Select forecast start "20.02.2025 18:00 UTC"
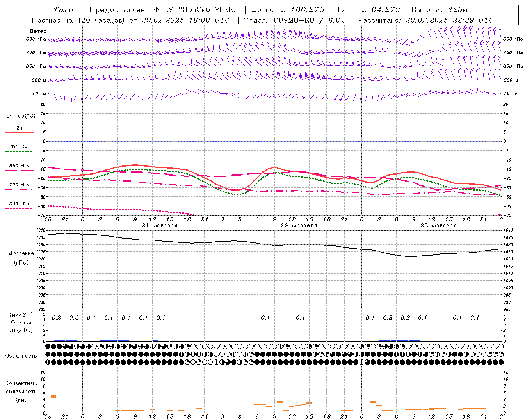This screenshot has width=525, height=420. [x=185, y=20]
